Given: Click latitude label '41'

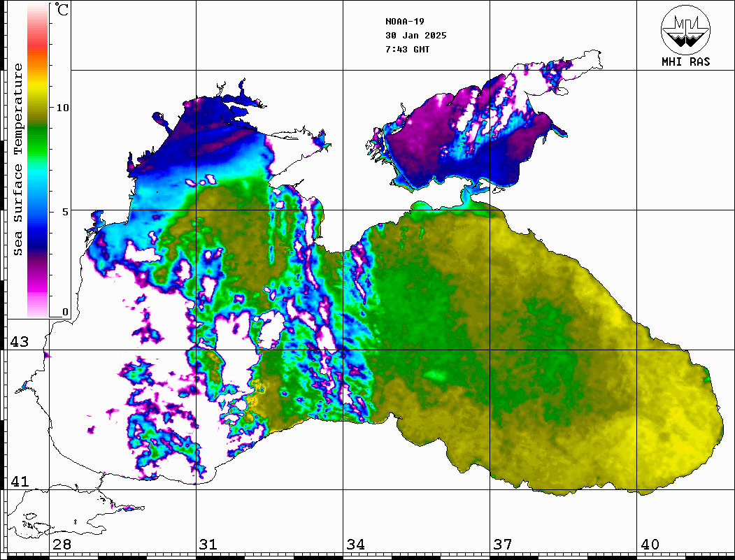Looking at the screenshot, I should (x=20, y=481).
